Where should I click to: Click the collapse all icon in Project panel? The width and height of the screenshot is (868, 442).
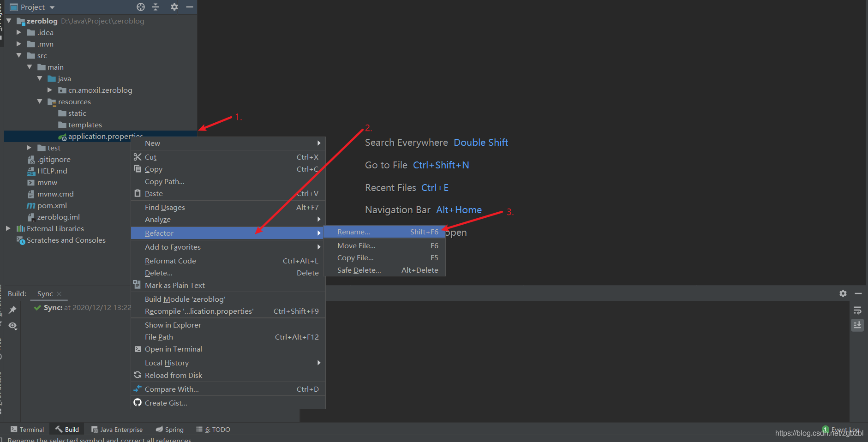click(x=156, y=7)
